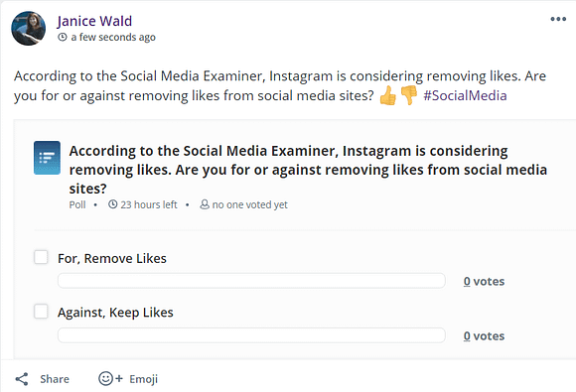Check the 'For, Remove Likes' checkbox
Viewport: 576px width, 392px height.
[x=41, y=257]
